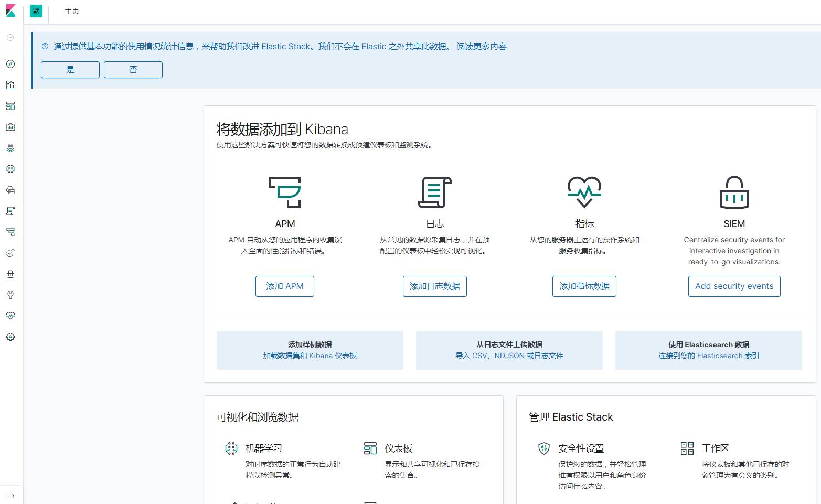Open Management gear icon in sidebar
821x504 pixels.
[x=10, y=337]
